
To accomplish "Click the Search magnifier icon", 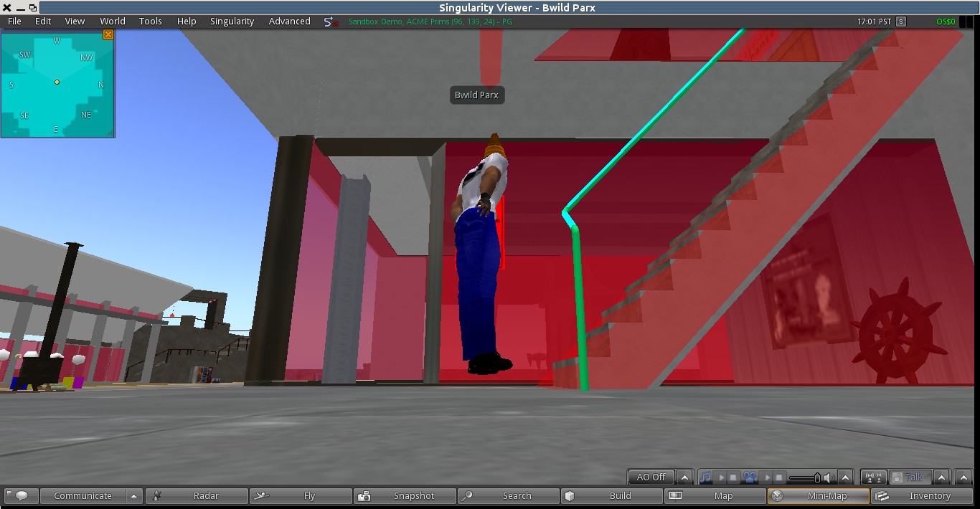I will (x=468, y=495).
